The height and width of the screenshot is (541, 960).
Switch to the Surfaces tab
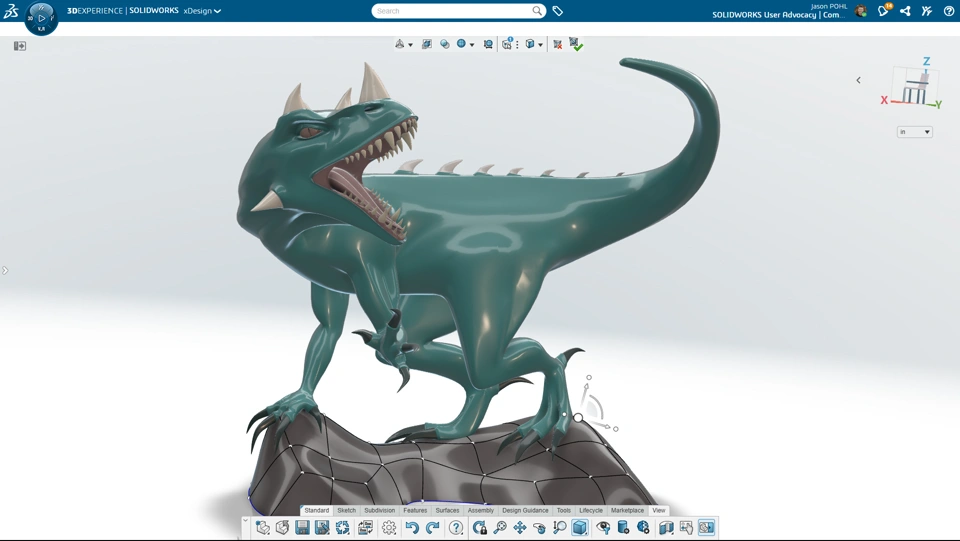coord(447,510)
